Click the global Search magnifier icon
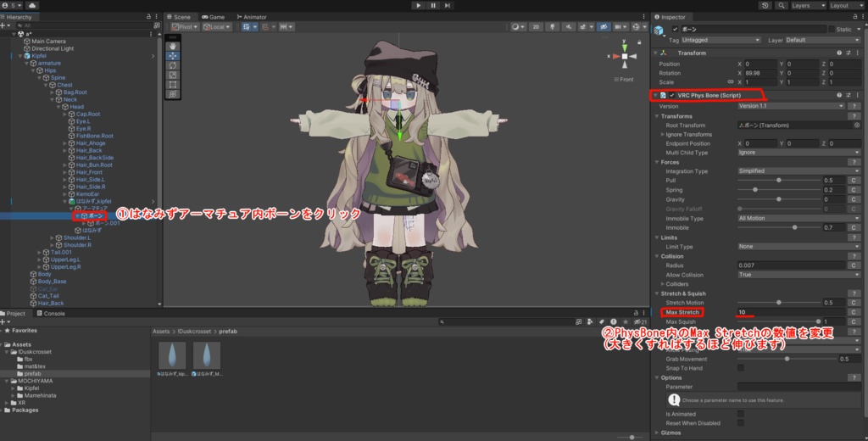 click(x=781, y=6)
